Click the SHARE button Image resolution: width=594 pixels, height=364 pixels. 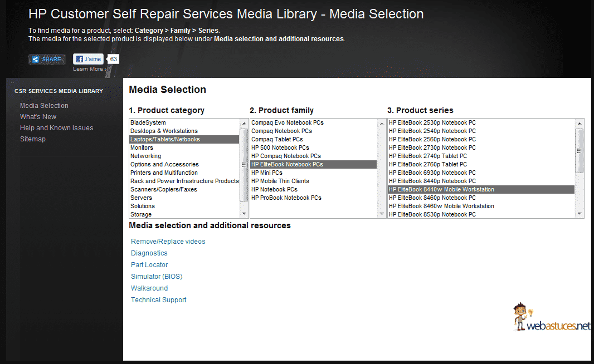[x=47, y=60]
